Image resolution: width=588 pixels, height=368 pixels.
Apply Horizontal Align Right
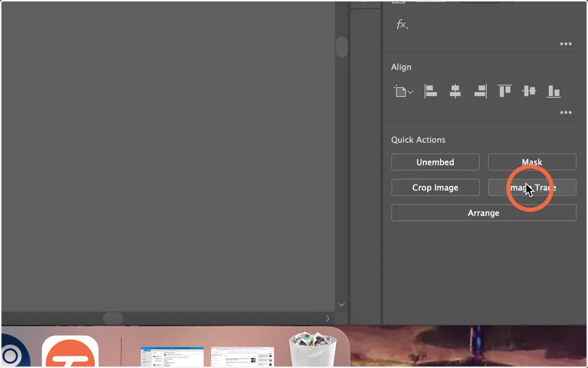pos(480,91)
